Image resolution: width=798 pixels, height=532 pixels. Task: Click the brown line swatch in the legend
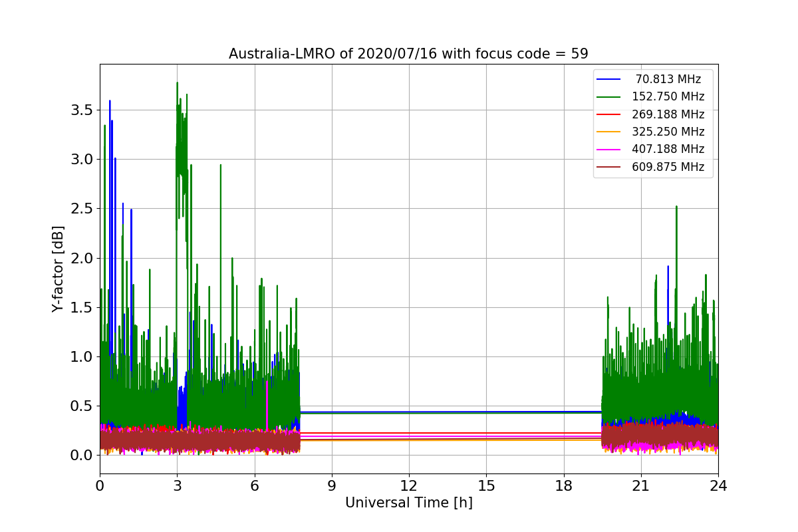click(609, 167)
